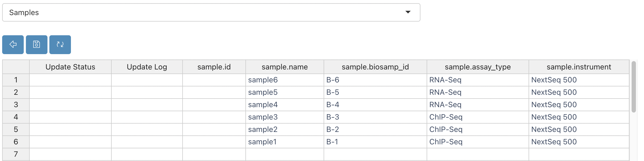Select the sample.name column header

click(x=285, y=67)
